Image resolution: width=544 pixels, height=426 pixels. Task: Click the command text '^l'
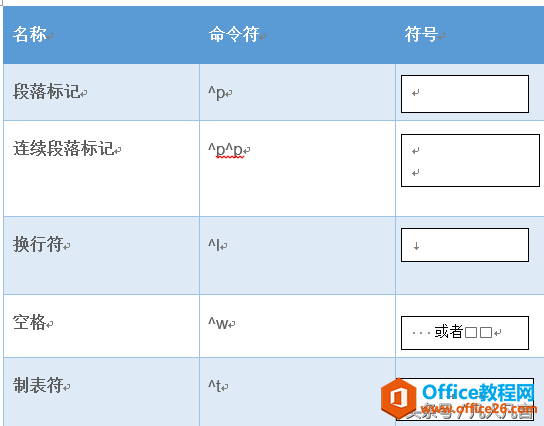pos(214,245)
